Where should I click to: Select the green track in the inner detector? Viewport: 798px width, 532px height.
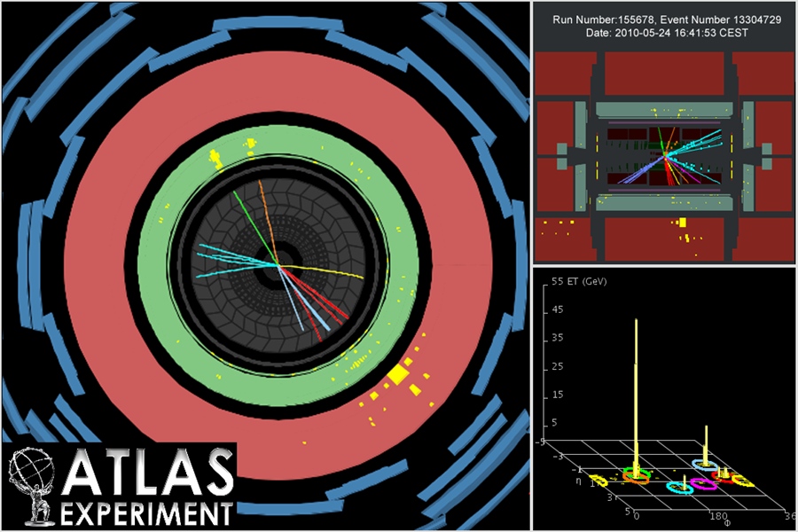(x=251, y=221)
